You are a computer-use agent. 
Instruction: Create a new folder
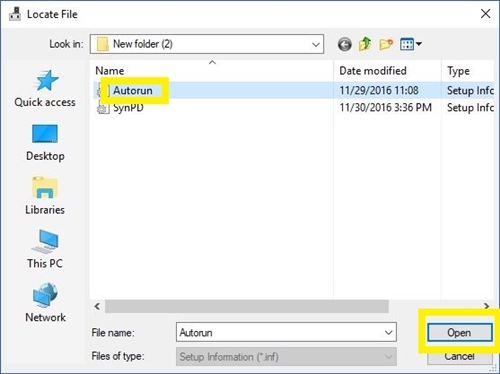(x=386, y=44)
